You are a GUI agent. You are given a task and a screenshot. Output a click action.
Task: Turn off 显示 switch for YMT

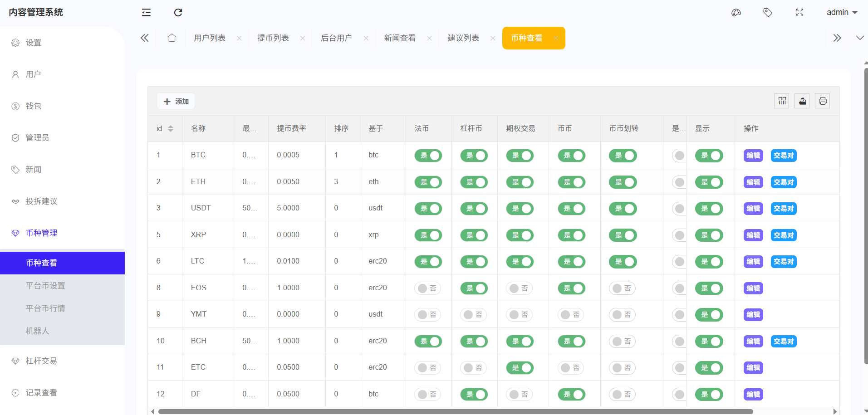(x=709, y=315)
